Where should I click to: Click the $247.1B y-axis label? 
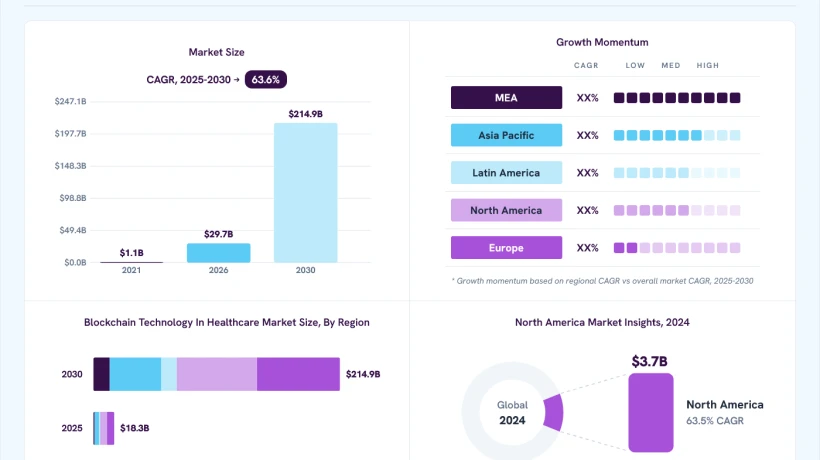coord(70,101)
